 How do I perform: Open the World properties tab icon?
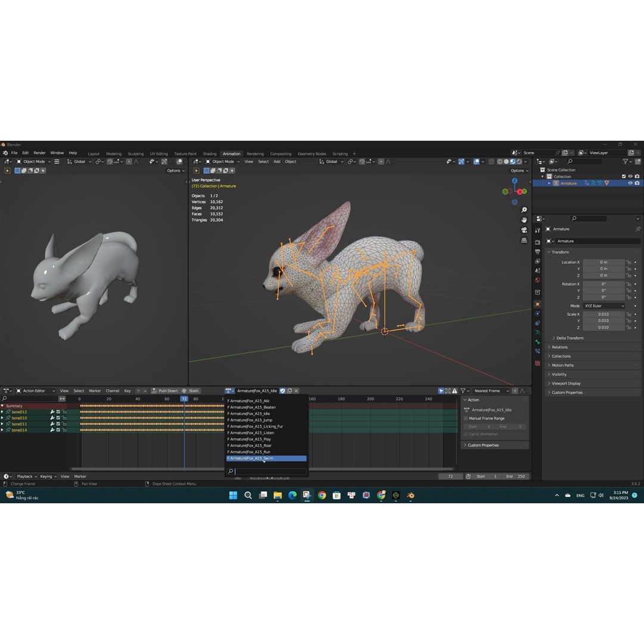(x=537, y=280)
